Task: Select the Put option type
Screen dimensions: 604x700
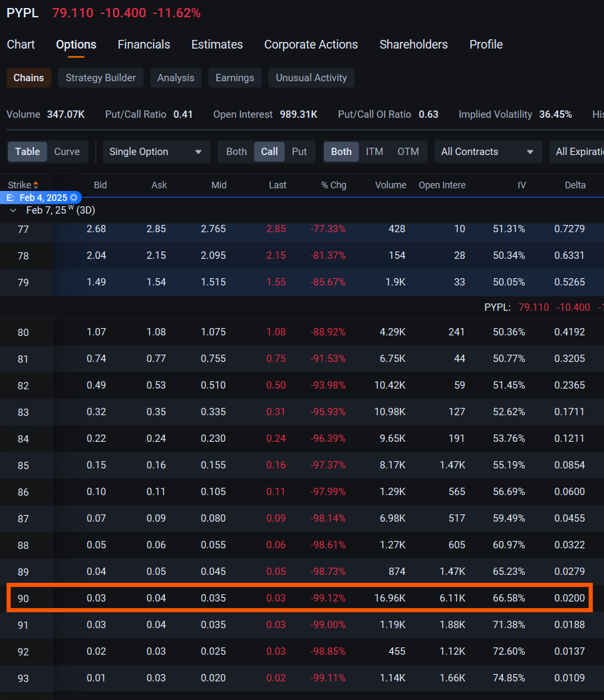Action: pyautogui.click(x=299, y=152)
